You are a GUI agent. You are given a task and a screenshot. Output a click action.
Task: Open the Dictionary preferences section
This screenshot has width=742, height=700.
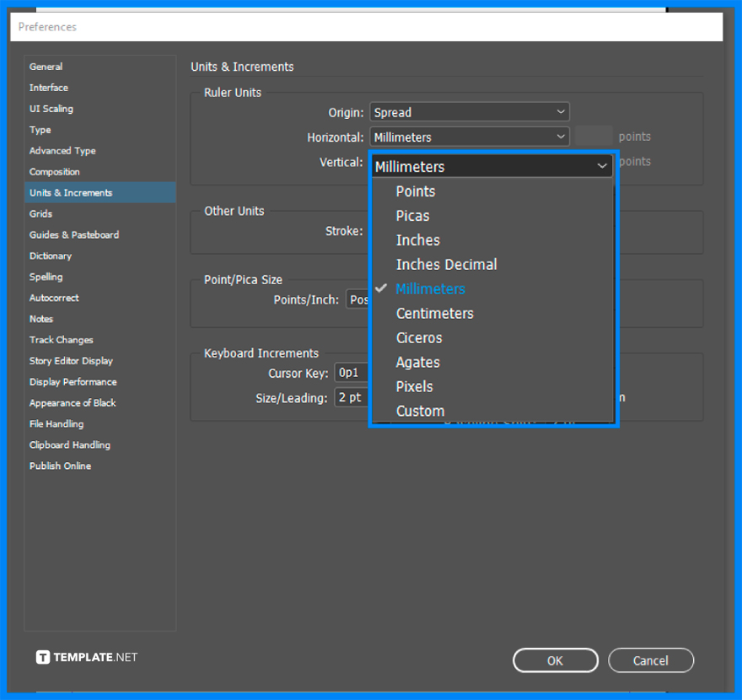(x=51, y=256)
